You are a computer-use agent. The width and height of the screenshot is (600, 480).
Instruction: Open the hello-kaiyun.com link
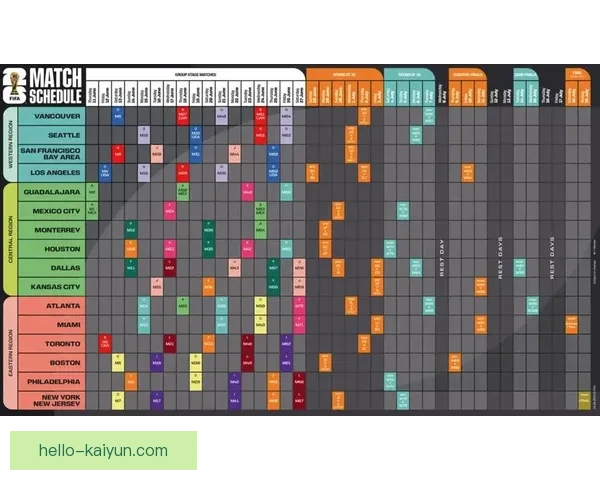coord(104,449)
